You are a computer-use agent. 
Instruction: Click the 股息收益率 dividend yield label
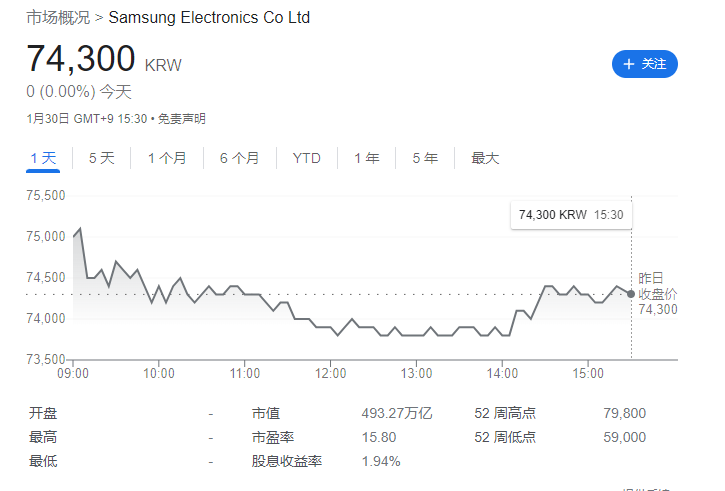(286, 461)
